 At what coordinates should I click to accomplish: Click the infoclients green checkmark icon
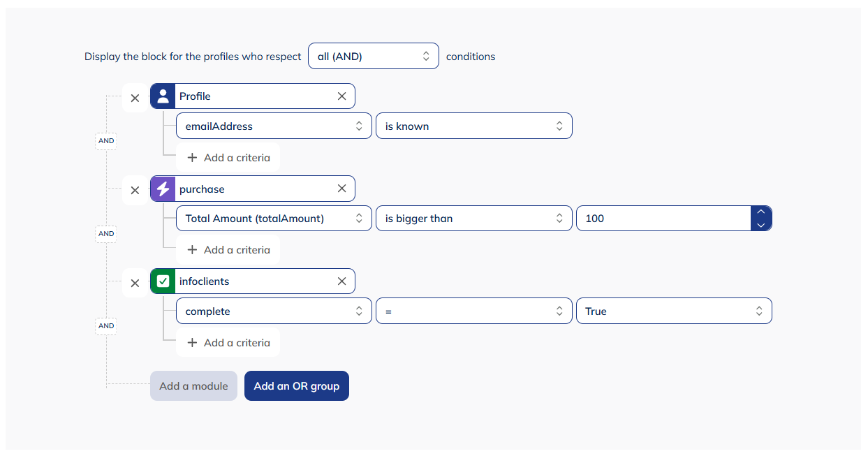[x=162, y=282]
